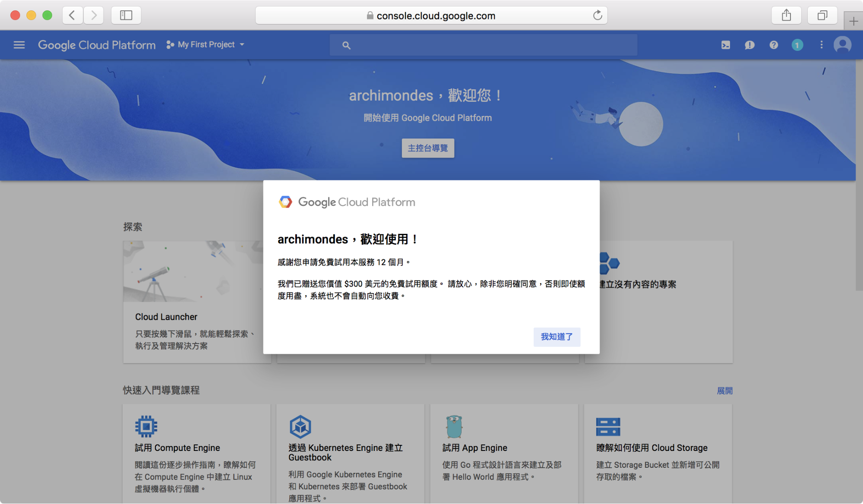The width and height of the screenshot is (863, 504).
Task: Click the Go gopher App Engine icon
Action: coord(454,426)
